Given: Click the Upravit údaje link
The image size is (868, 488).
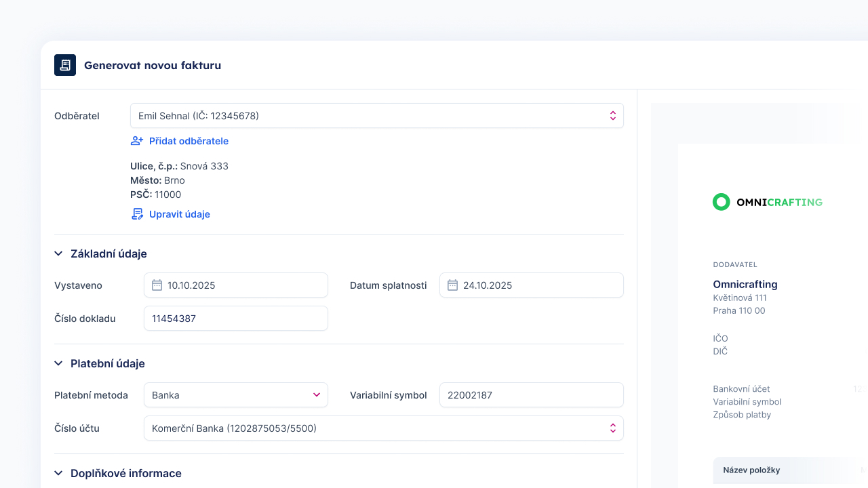Looking at the screenshot, I should 179,214.
